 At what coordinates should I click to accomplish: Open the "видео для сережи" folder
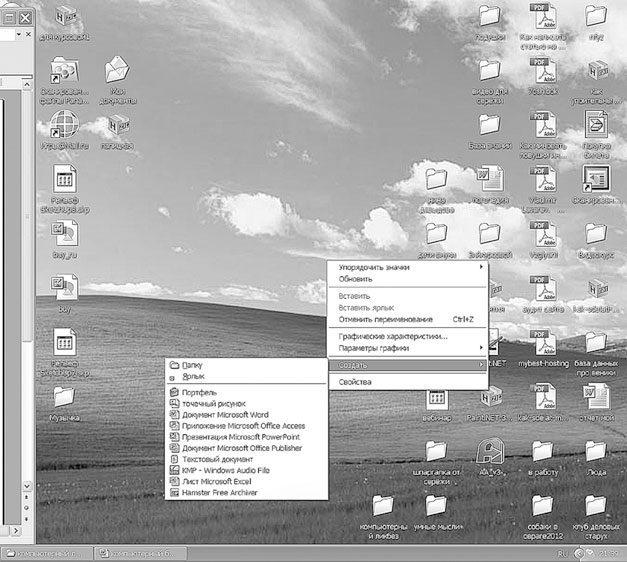click(489, 70)
